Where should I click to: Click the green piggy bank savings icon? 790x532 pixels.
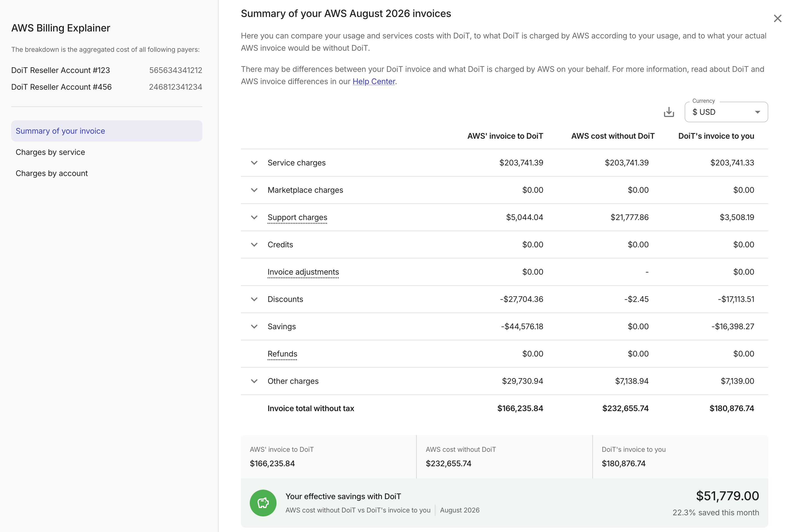pos(263,503)
